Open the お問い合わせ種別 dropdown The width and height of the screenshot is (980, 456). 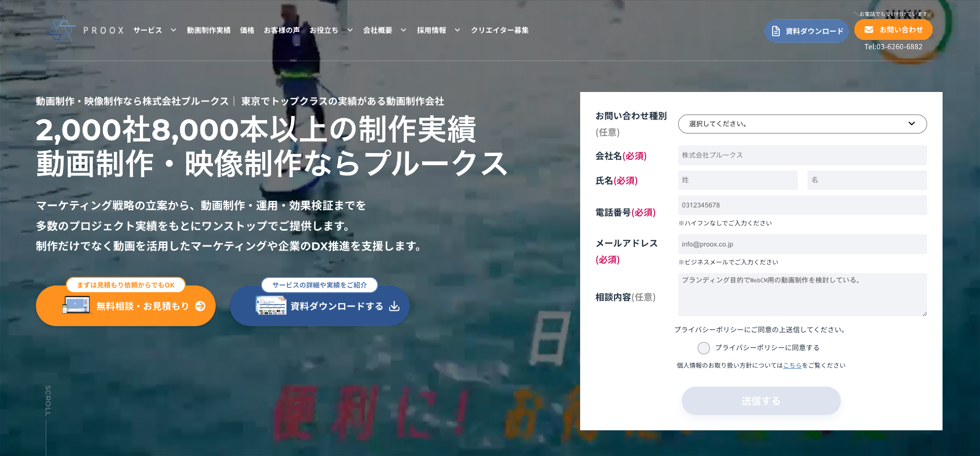802,124
